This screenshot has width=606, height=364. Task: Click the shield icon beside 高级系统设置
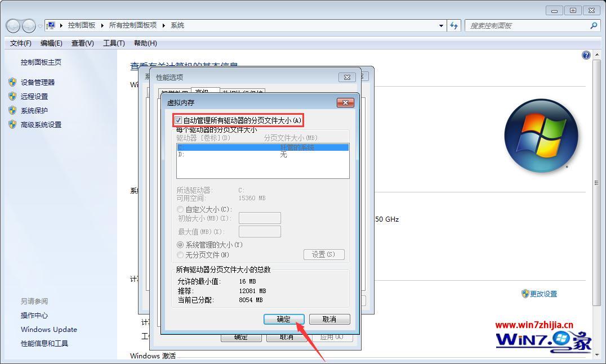[12, 124]
